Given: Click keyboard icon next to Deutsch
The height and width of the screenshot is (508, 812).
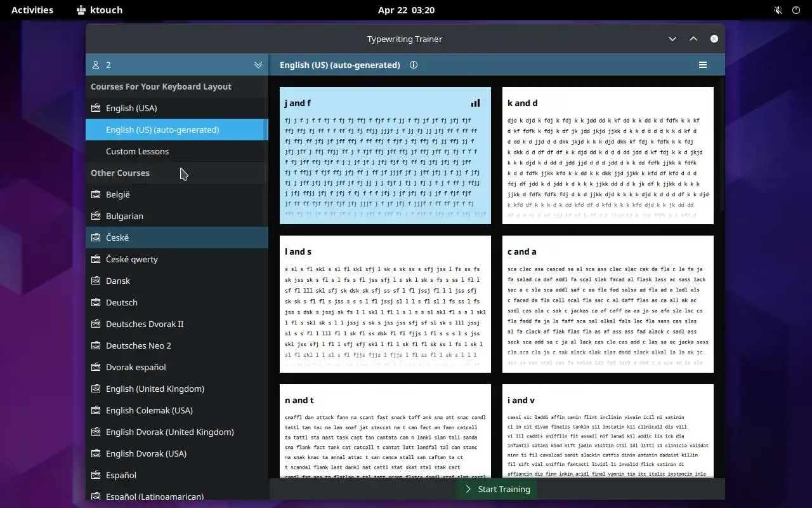Looking at the screenshot, I should (x=96, y=302).
